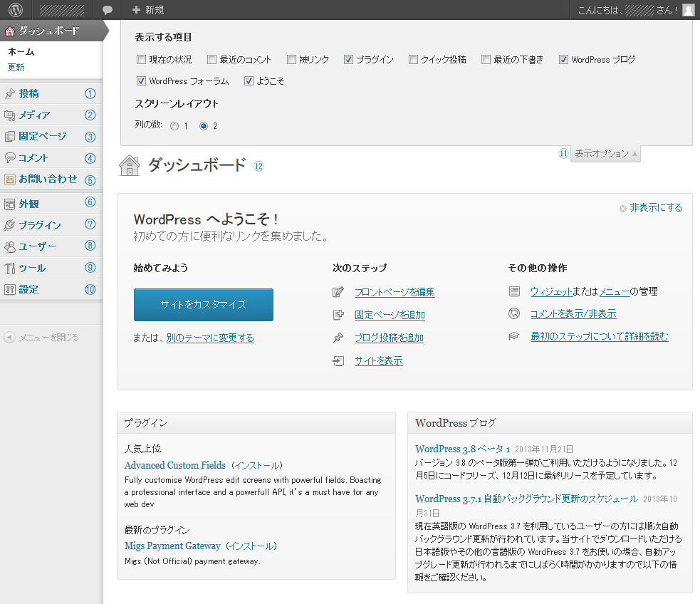Viewport: 700px width, 604px height.
Task: Select 2 columns radio button
Action: point(204,126)
